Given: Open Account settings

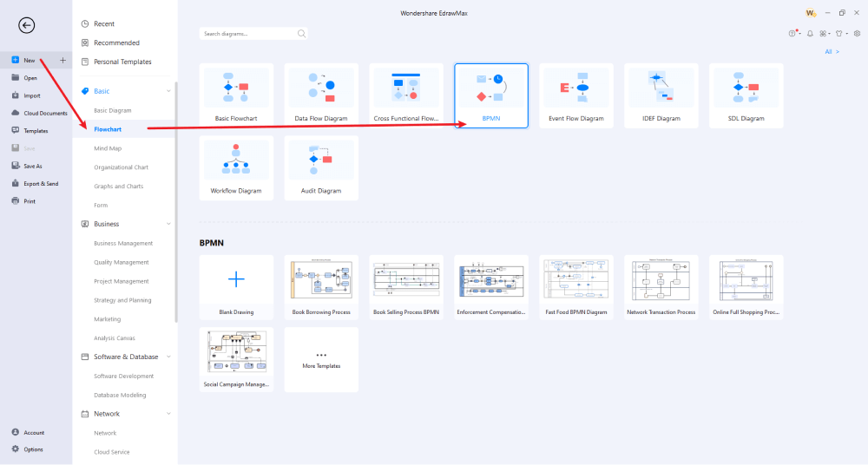Looking at the screenshot, I should pos(36,432).
